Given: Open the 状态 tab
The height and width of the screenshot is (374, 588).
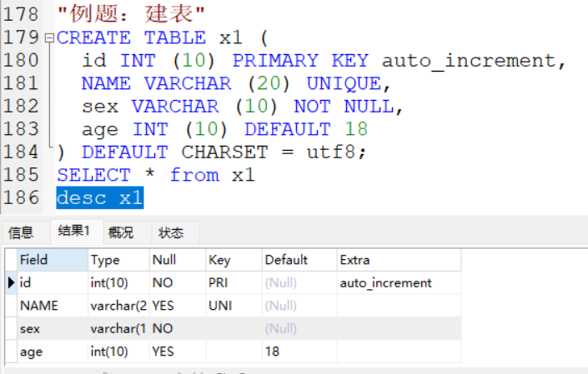Looking at the screenshot, I should (x=175, y=232).
